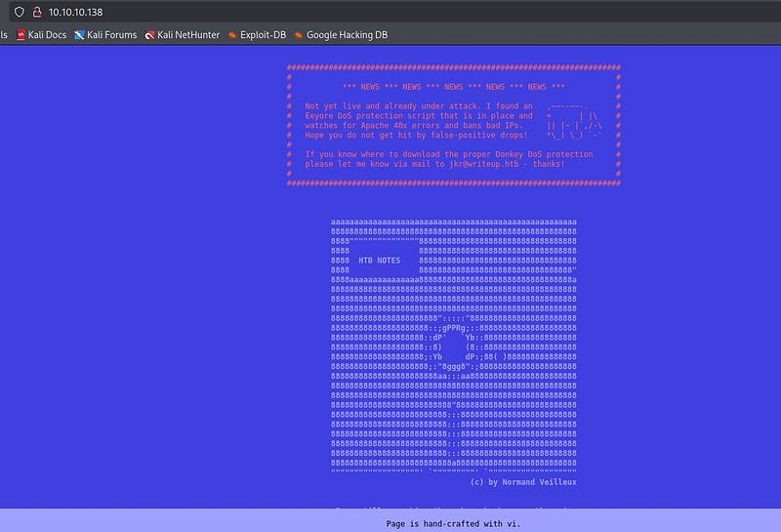781x532 pixels.
Task: Open the Kali Forums bookmark
Action: 105,35
